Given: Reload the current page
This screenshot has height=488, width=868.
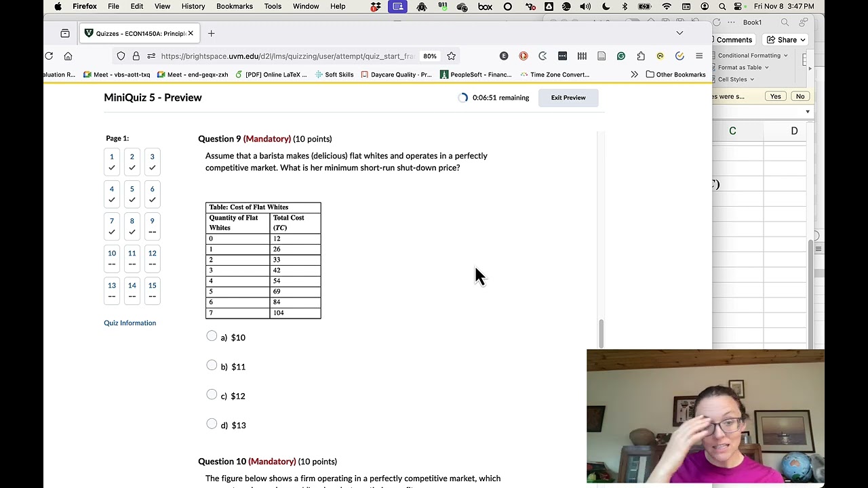Looking at the screenshot, I should [49, 56].
